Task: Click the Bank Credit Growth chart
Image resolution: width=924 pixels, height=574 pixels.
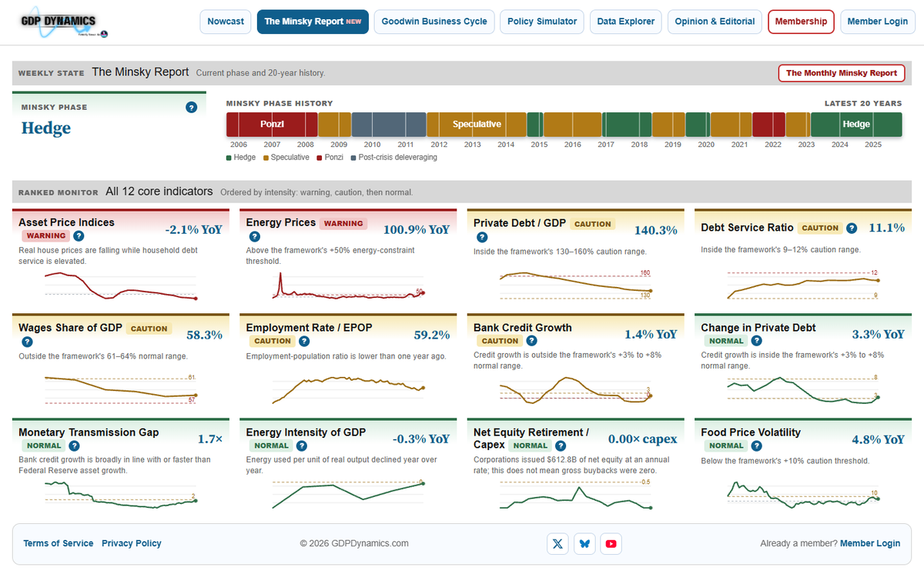Action: pyautogui.click(x=576, y=390)
